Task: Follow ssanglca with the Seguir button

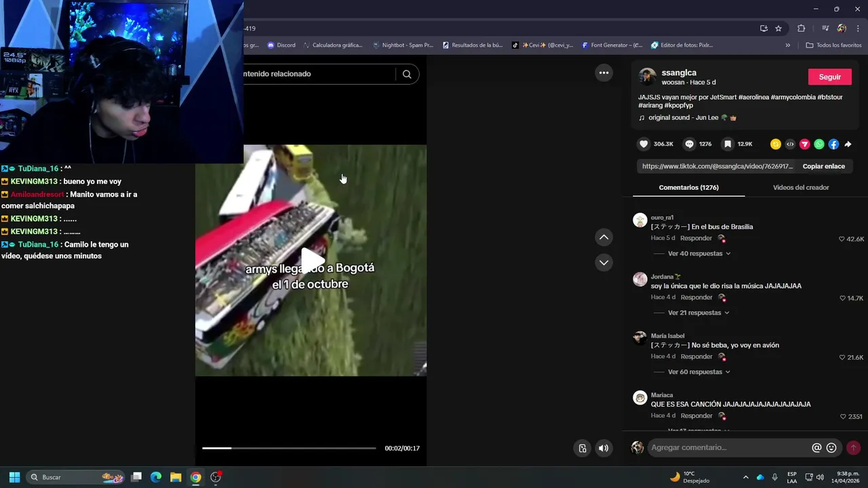Action: (x=830, y=77)
